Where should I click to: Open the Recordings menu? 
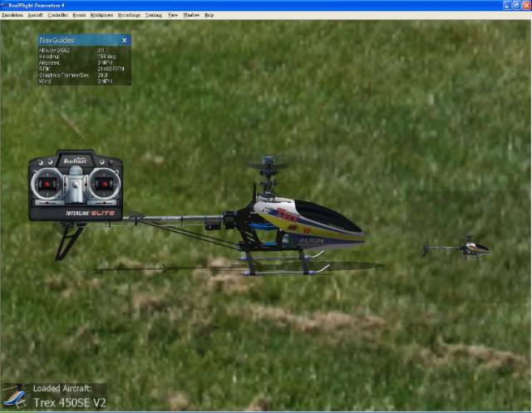click(129, 15)
